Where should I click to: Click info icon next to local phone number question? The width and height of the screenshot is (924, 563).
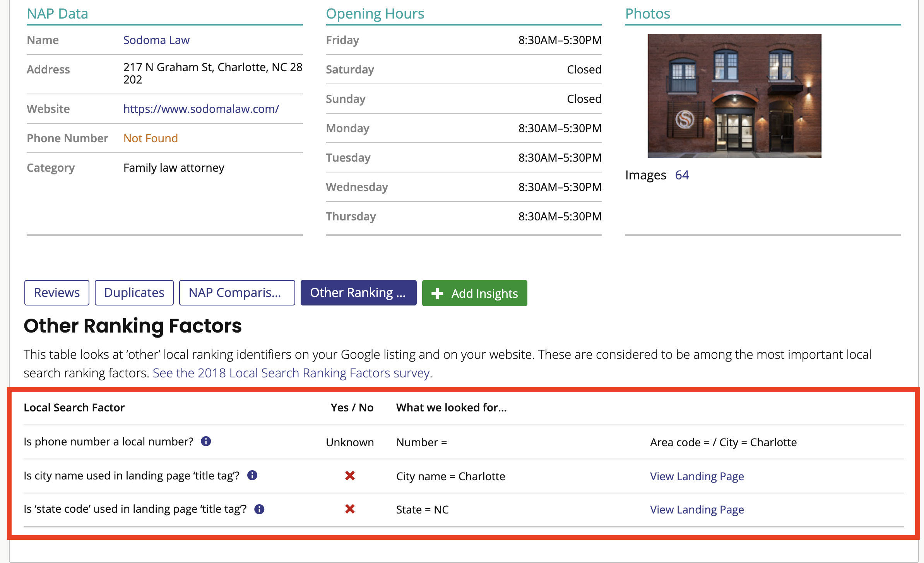pos(206,441)
